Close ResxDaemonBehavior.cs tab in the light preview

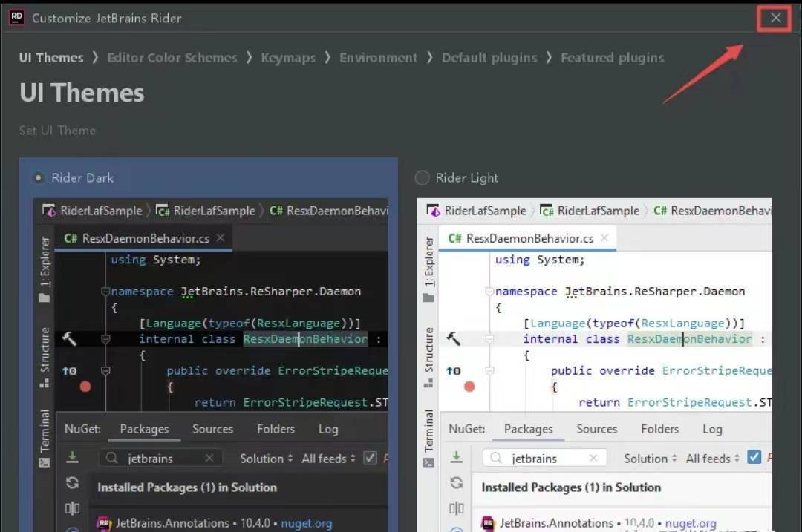coord(604,237)
